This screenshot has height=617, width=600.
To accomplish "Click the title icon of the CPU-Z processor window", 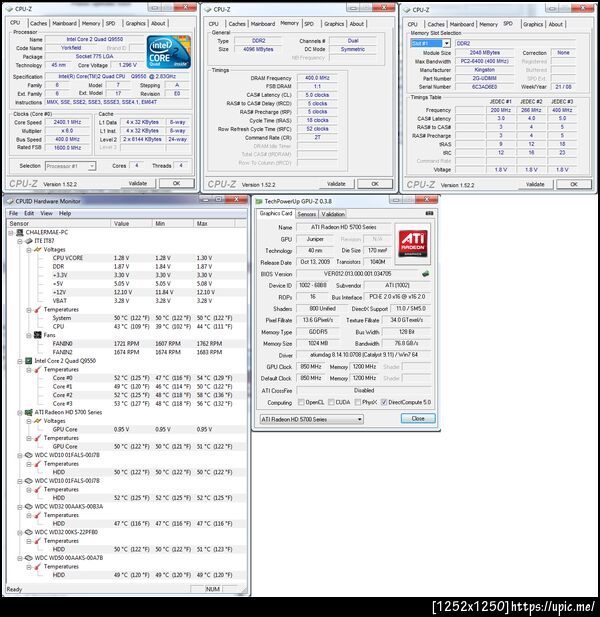I will click(x=9, y=9).
